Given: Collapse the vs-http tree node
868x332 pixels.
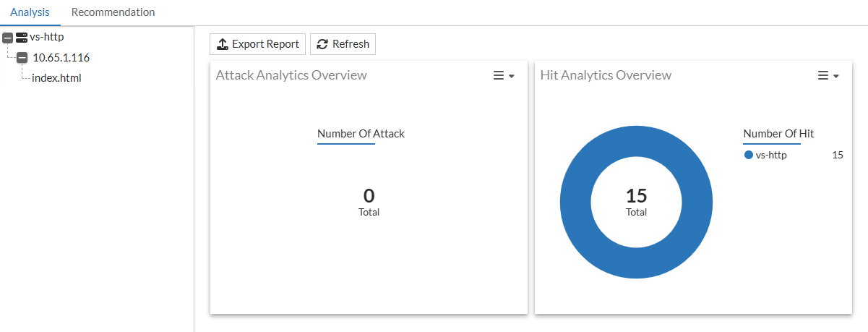Looking at the screenshot, I should click(8, 38).
